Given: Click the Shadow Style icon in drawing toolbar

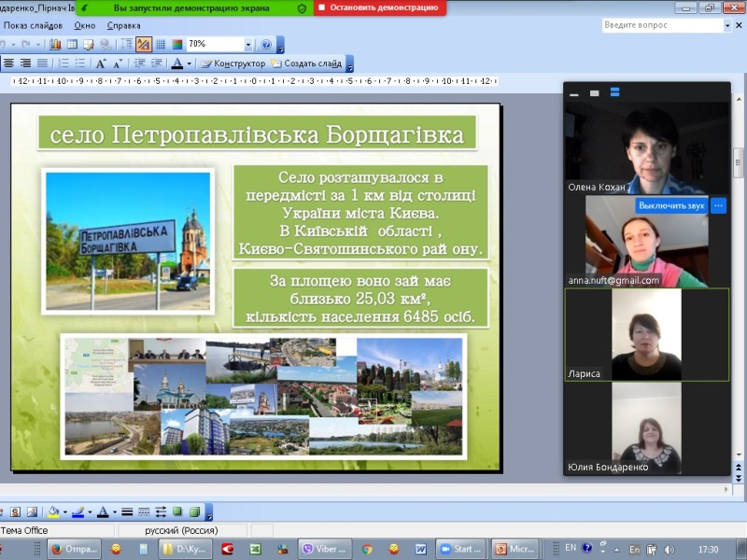Looking at the screenshot, I should coord(177,511).
